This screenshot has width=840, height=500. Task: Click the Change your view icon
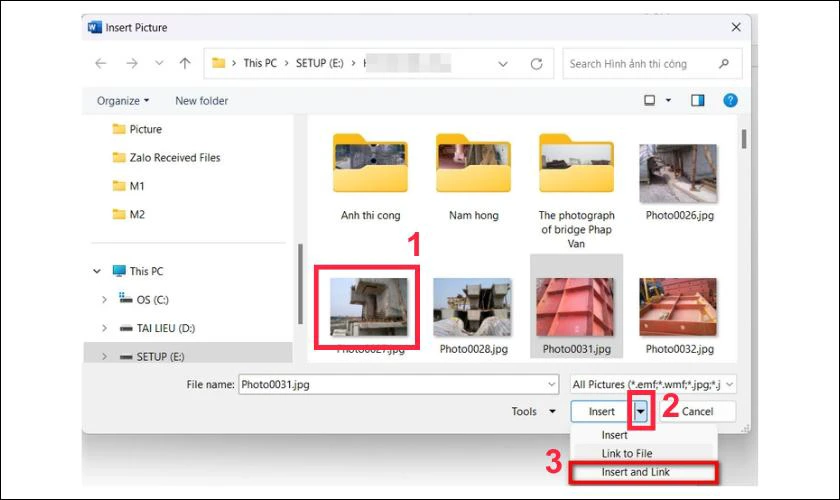click(649, 100)
